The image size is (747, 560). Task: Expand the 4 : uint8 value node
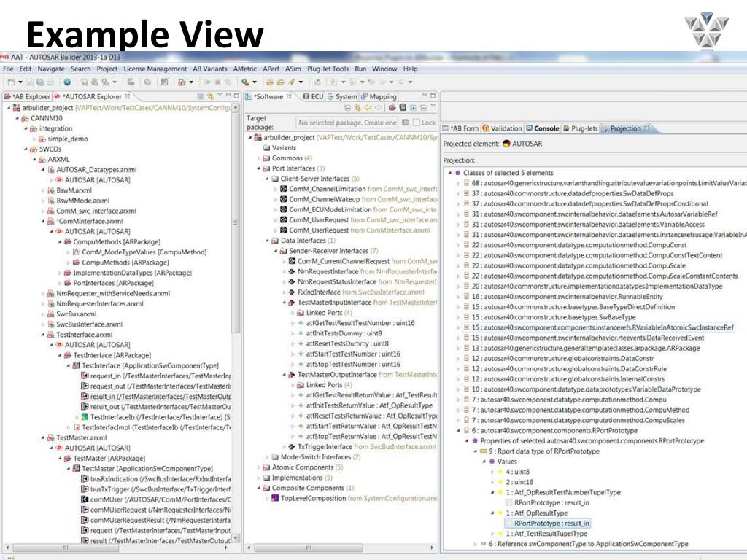(x=492, y=472)
